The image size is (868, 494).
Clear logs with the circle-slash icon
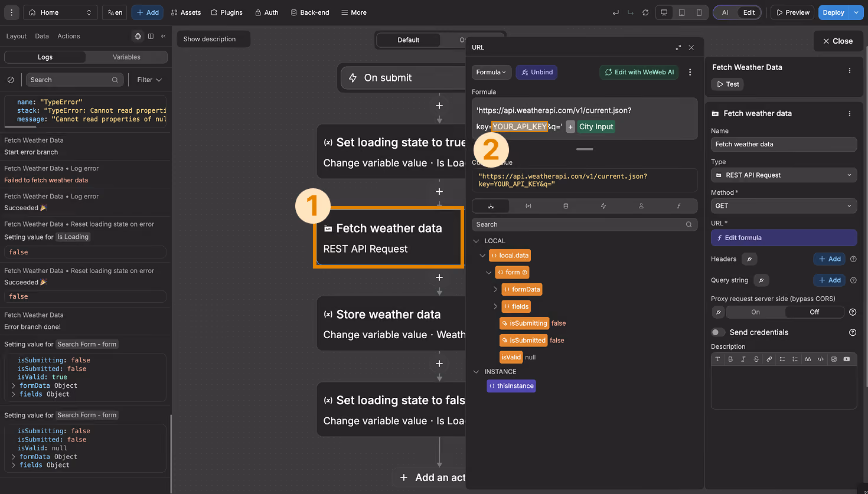click(x=11, y=80)
